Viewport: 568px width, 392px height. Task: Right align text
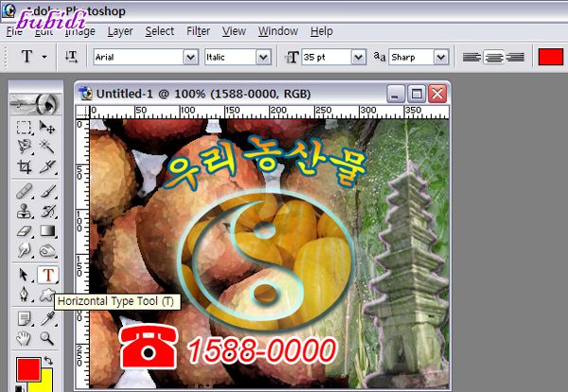[515, 57]
